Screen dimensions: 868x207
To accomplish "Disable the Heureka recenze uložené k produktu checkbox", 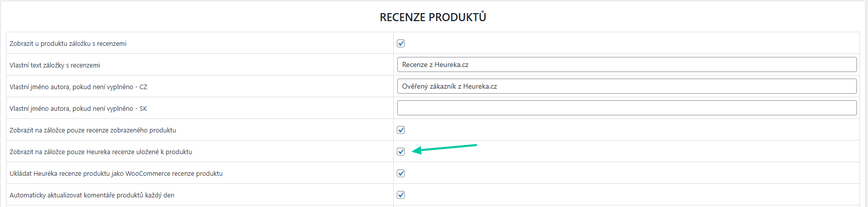I will pyautogui.click(x=401, y=152).
